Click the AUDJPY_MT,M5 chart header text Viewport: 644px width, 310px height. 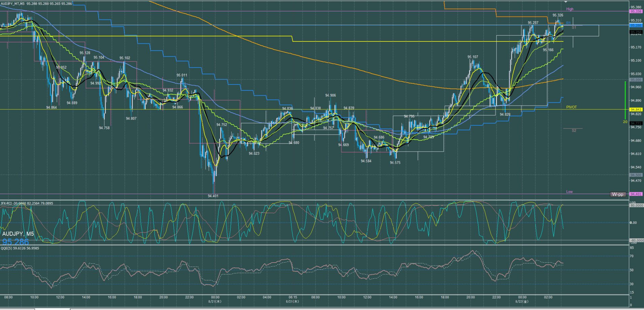[12, 4]
